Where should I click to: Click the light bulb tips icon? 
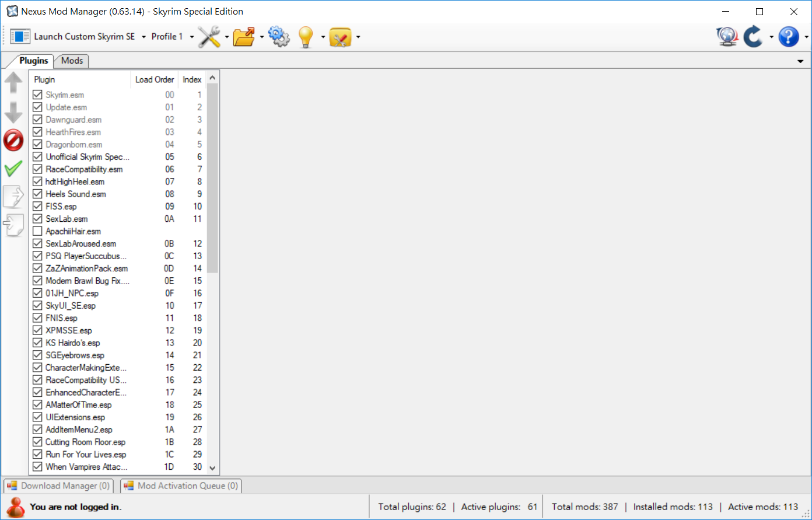306,37
